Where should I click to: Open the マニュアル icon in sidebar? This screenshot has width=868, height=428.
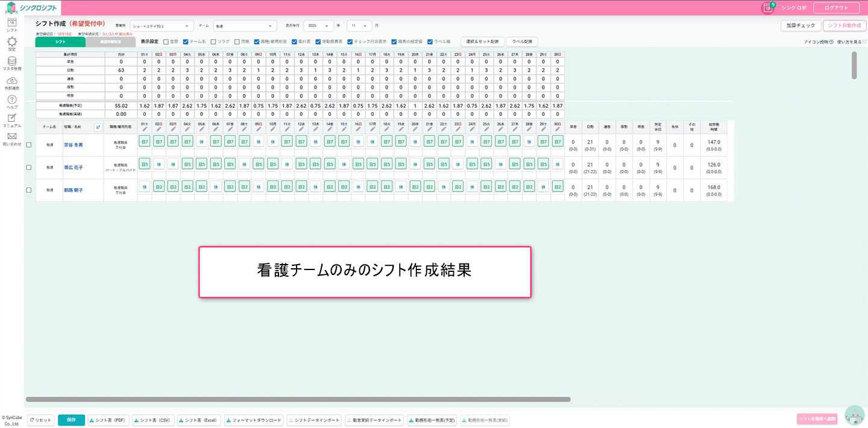(x=11, y=119)
